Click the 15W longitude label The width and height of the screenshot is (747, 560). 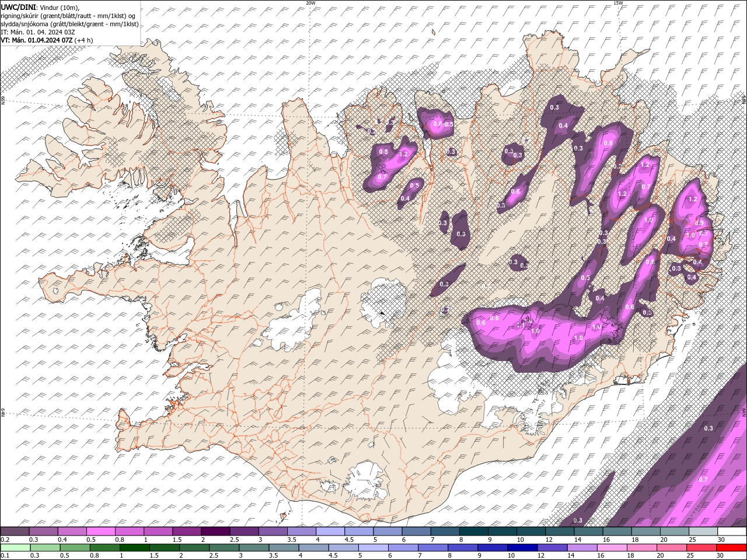click(x=618, y=2)
